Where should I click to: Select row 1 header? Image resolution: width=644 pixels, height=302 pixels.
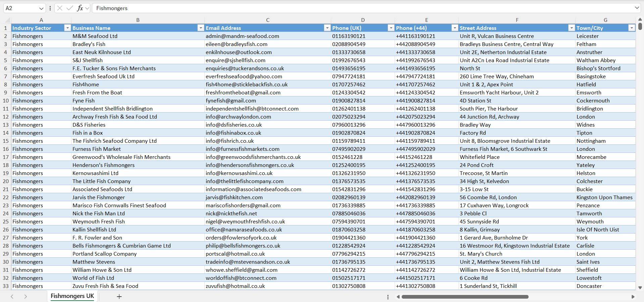coord(6,28)
